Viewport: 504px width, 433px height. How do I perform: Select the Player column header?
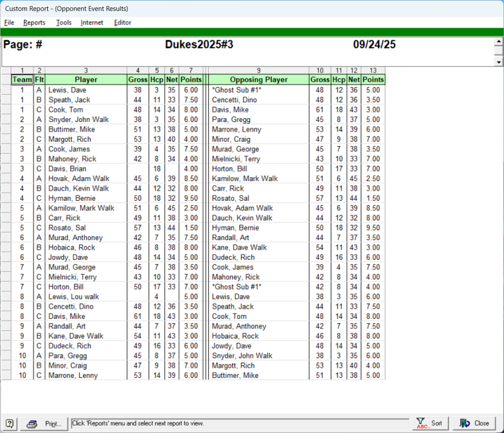(x=86, y=80)
